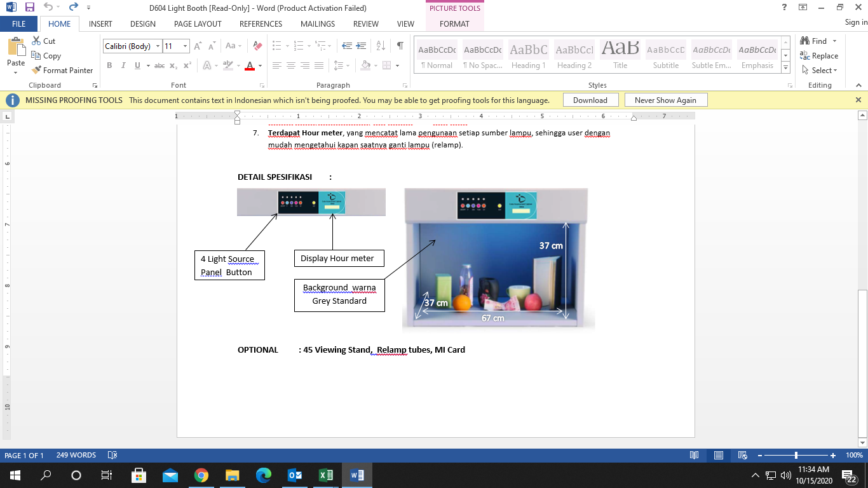The height and width of the screenshot is (488, 868).
Task: Click the Download proofing tools button
Action: (590, 100)
